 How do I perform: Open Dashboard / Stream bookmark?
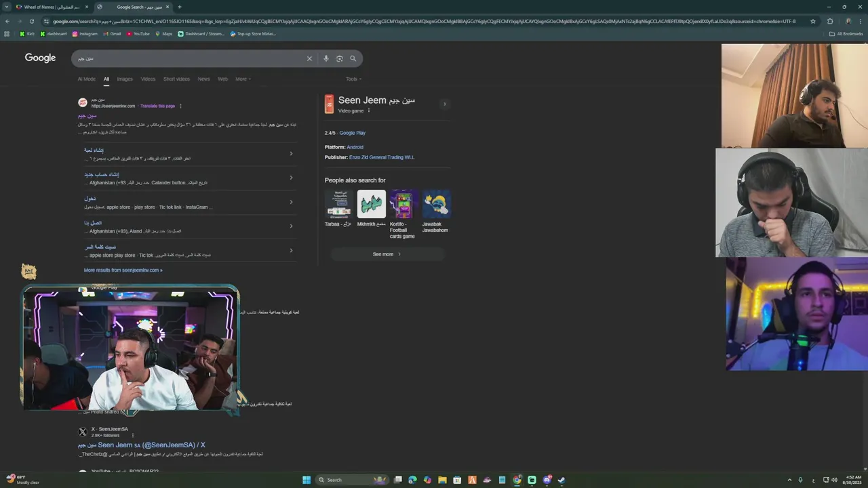click(x=201, y=33)
